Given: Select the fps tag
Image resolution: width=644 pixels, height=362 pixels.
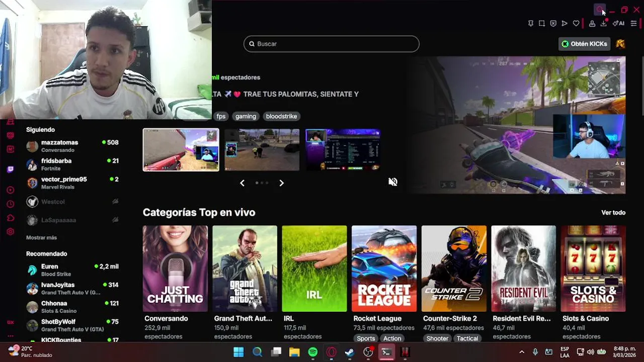Looking at the screenshot, I should point(221,116).
